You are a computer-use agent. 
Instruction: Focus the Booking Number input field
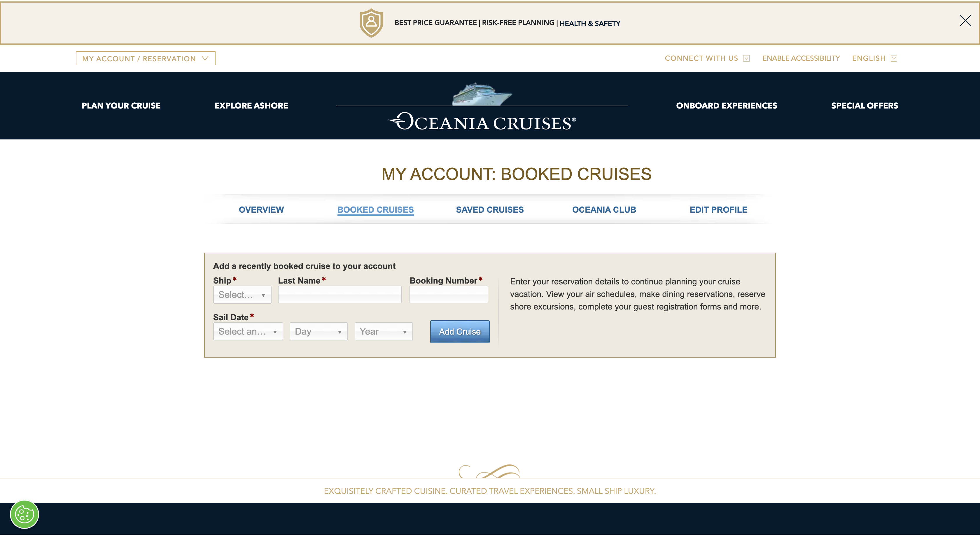tap(449, 295)
